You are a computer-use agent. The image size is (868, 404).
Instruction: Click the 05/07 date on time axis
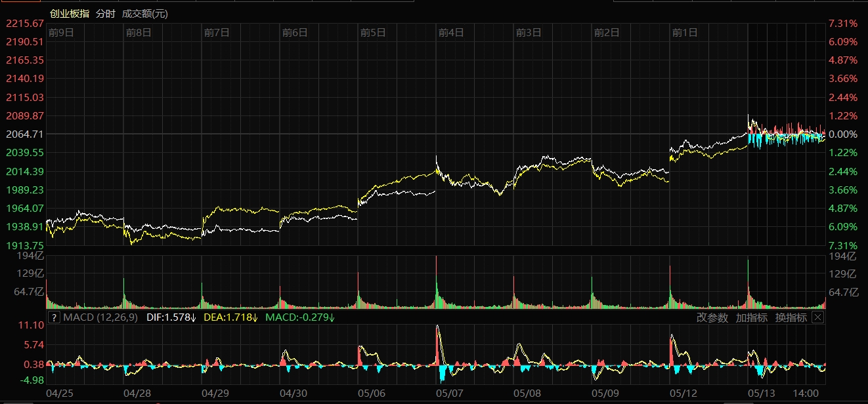[450, 394]
